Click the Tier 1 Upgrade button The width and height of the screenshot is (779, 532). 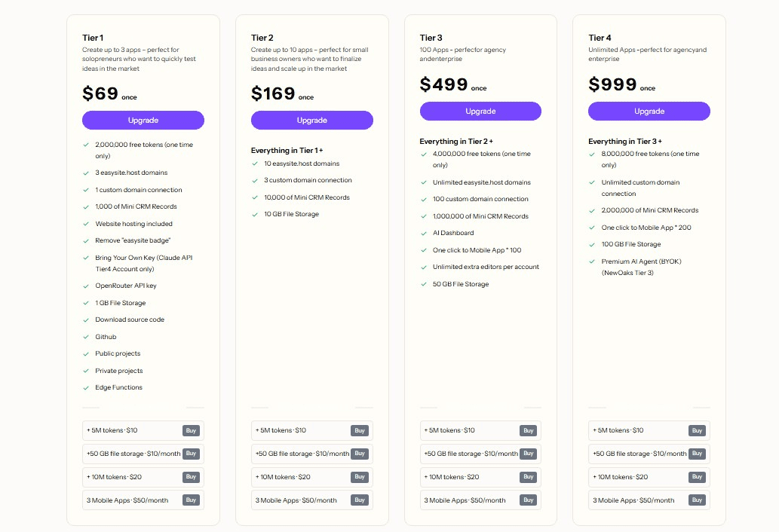pyautogui.click(x=143, y=120)
